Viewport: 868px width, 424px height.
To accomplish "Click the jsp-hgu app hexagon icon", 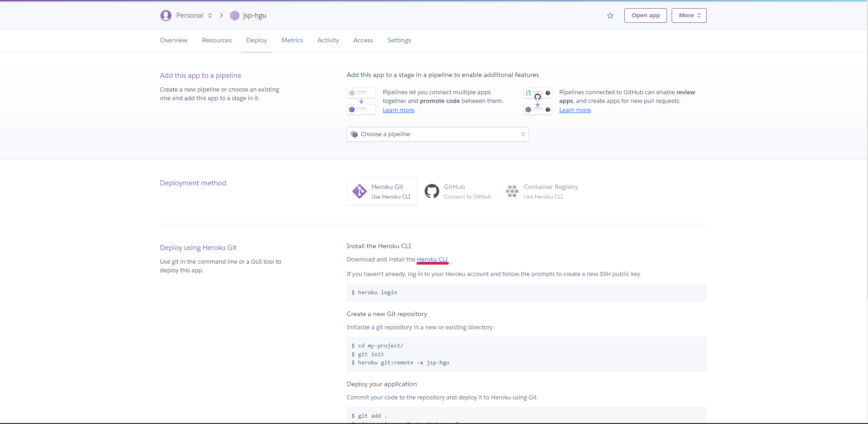I will pos(235,15).
